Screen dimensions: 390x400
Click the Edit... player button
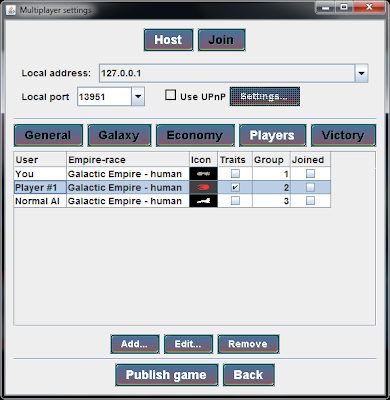pos(188,344)
